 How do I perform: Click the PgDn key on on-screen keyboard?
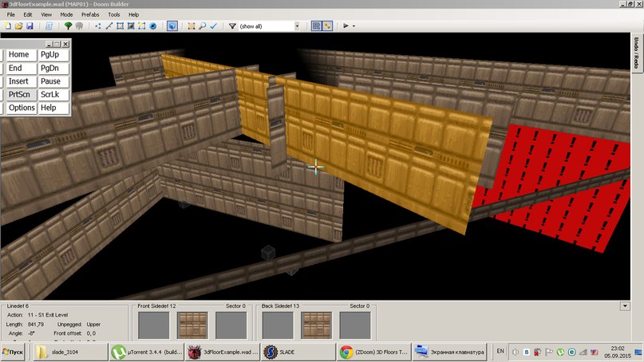pos(53,68)
